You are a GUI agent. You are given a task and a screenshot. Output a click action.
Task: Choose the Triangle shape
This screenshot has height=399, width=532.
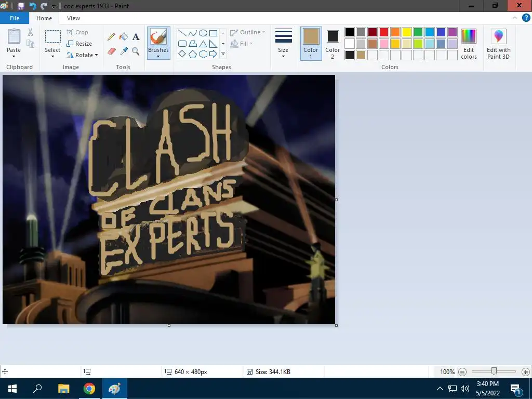tap(203, 44)
